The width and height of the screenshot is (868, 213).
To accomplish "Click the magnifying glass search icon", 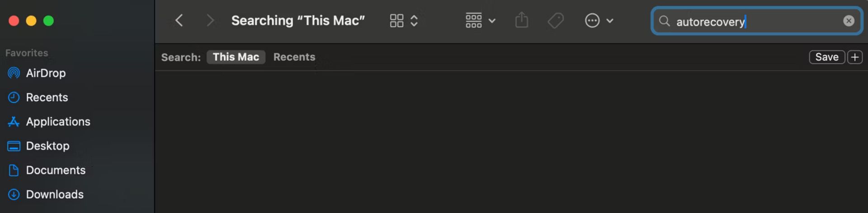I will [x=664, y=21].
